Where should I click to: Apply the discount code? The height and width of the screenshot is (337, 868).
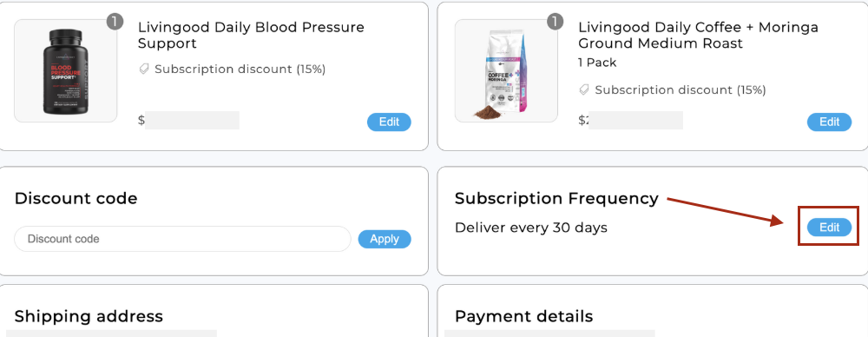[x=385, y=239]
